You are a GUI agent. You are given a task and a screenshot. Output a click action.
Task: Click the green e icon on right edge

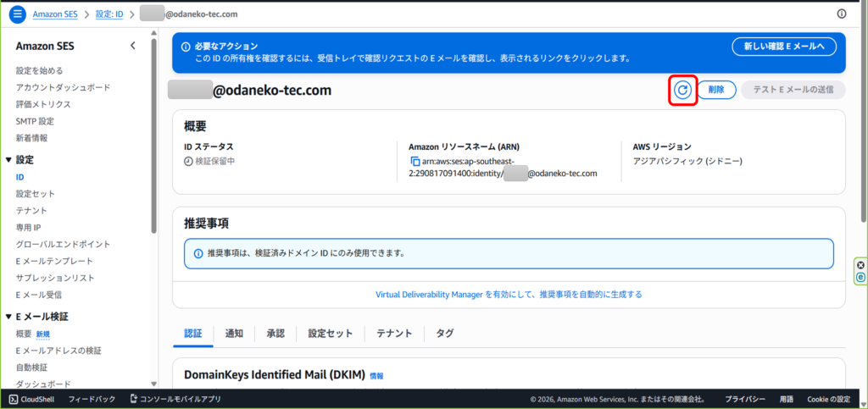coord(861,278)
